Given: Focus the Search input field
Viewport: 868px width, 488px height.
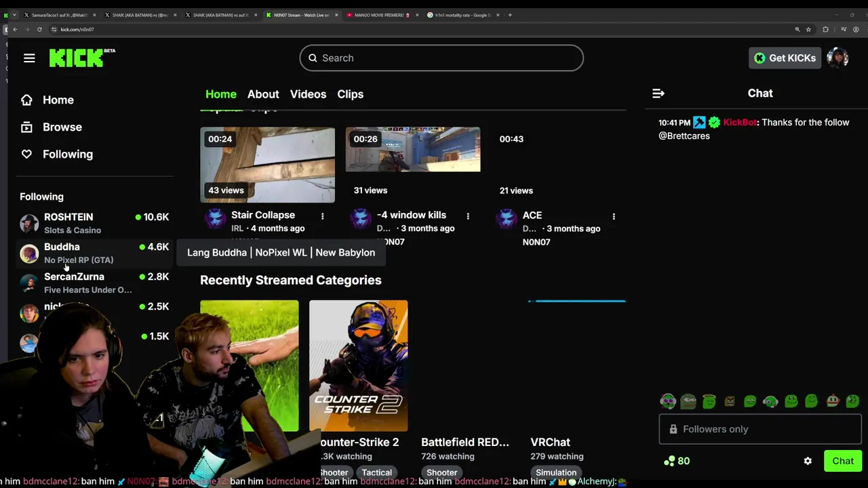Looking at the screenshot, I should tap(441, 58).
